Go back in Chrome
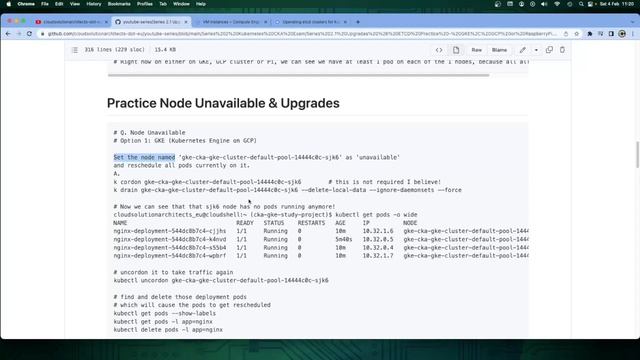640x360 pixels. 8,34
